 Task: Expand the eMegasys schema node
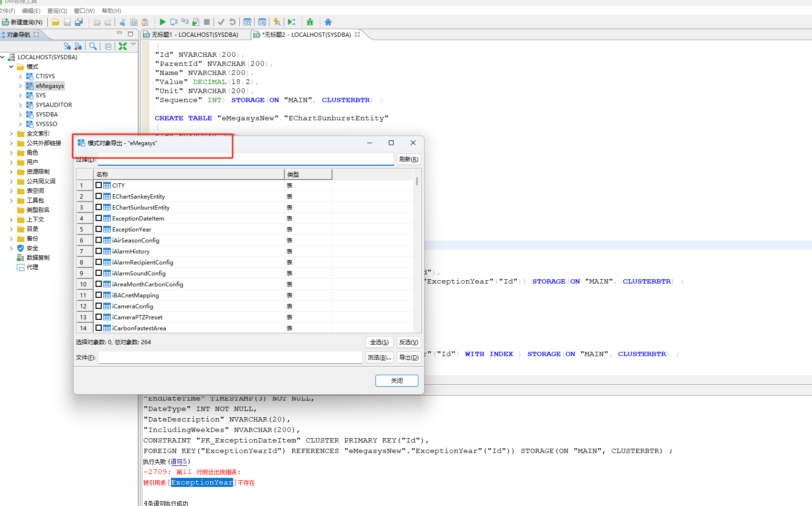tap(20, 86)
